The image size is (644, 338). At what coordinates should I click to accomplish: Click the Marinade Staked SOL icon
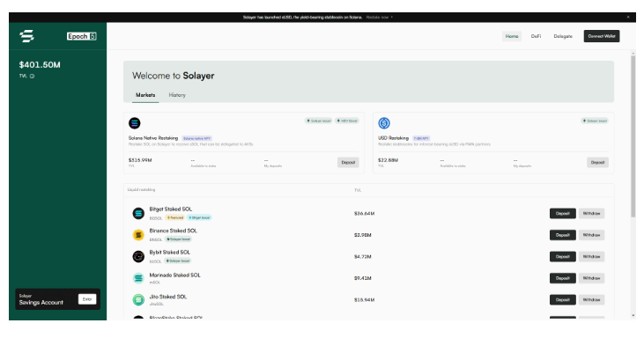tap(138, 278)
